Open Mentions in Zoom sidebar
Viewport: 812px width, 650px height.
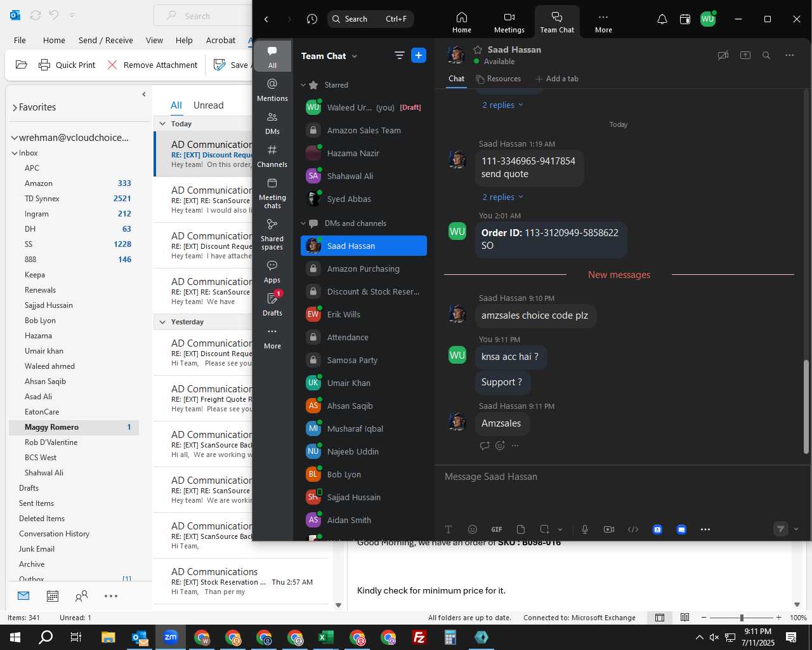(x=272, y=90)
